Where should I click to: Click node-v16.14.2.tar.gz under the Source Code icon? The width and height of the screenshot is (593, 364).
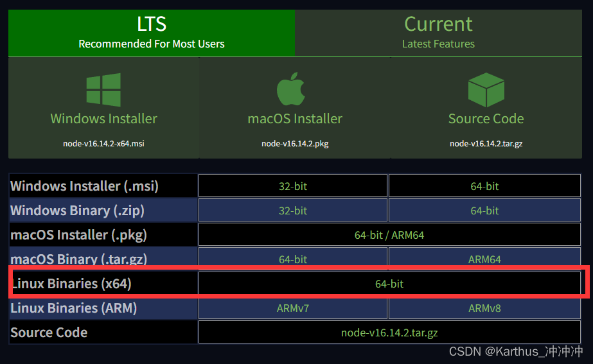pos(486,144)
